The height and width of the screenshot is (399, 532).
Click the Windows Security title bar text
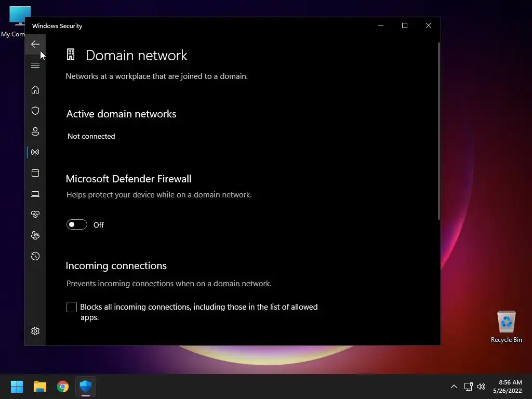click(57, 26)
